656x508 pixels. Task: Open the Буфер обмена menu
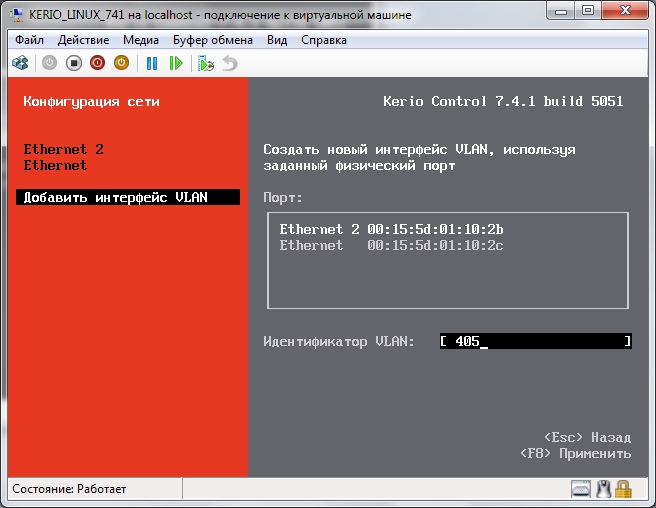point(213,40)
